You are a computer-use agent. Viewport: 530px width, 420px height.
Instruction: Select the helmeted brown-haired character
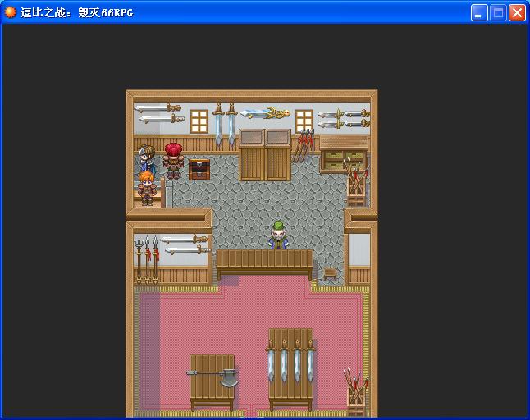147,158
